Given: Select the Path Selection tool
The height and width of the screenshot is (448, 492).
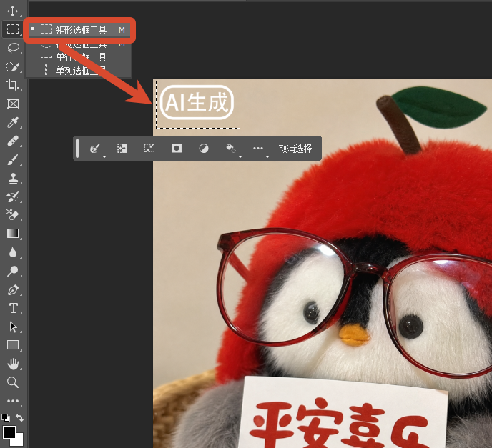Looking at the screenshot, I should [13, 327].
